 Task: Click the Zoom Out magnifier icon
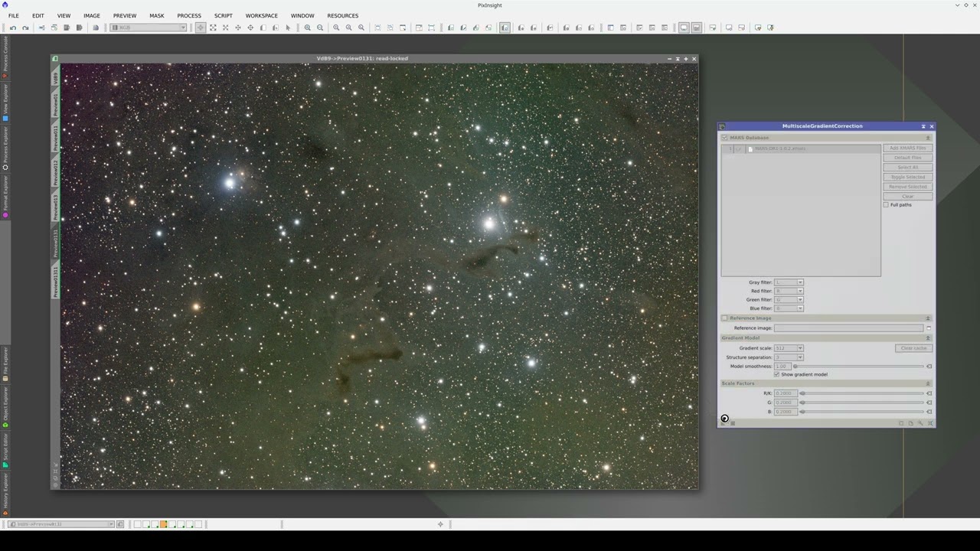point(320,28)
